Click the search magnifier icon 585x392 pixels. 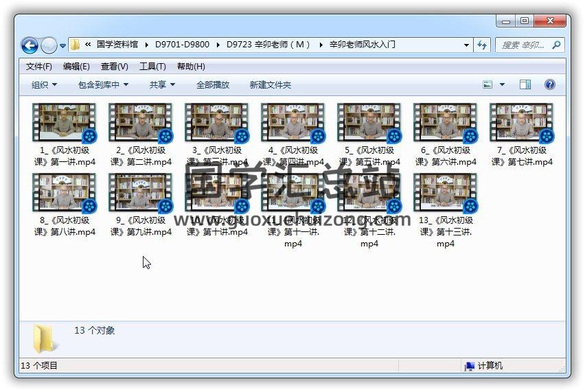point(556,45)
